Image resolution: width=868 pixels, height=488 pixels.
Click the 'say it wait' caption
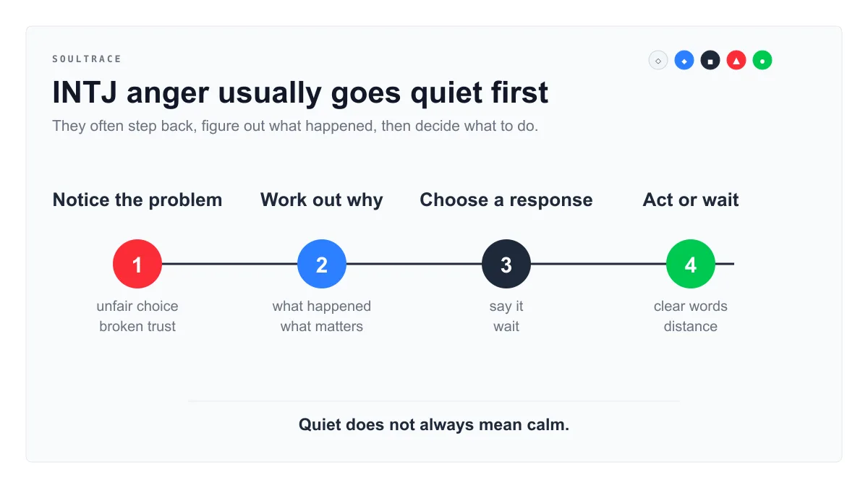coord(506,316)
